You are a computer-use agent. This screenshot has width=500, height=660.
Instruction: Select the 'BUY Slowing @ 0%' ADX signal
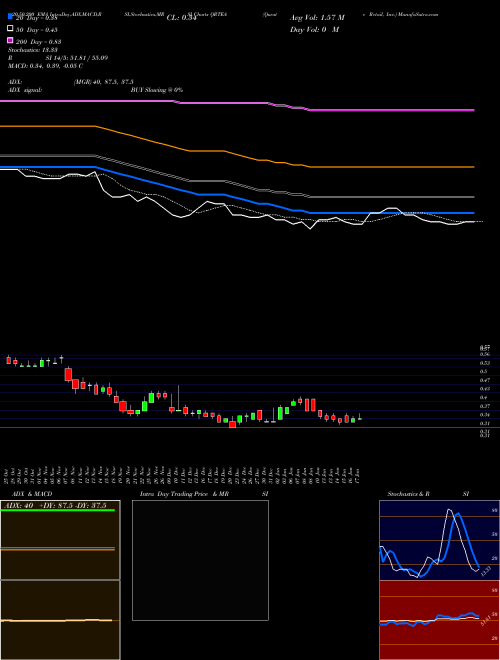pos(157,90)
